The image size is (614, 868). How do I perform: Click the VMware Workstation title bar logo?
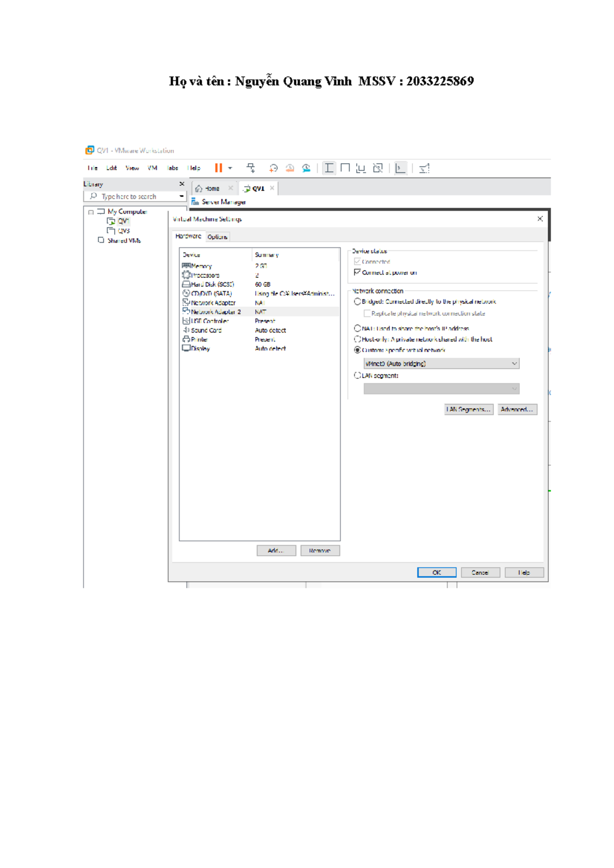pyautogui.click(x=90, y=150)
